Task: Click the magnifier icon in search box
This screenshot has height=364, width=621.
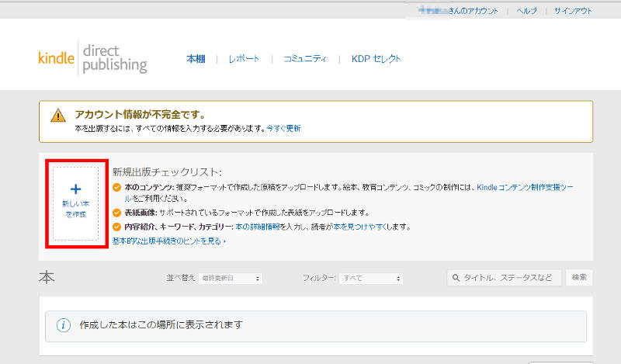Action: pyautogui.click(x=456, y=278)
